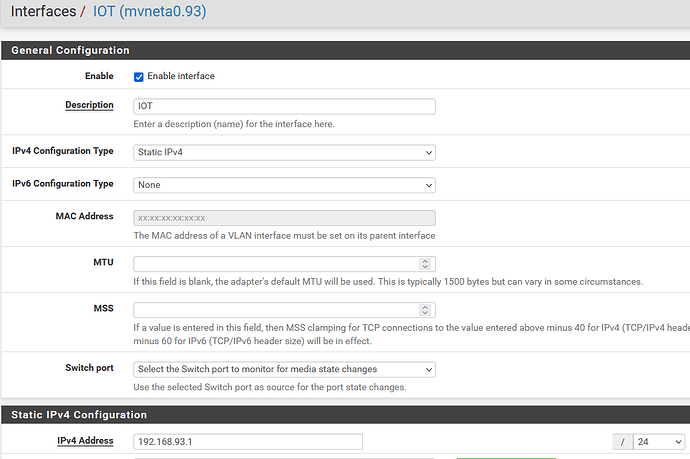Click the Switch port label
The height and width of the screenshot is (459, 690).
click(89, 368)
